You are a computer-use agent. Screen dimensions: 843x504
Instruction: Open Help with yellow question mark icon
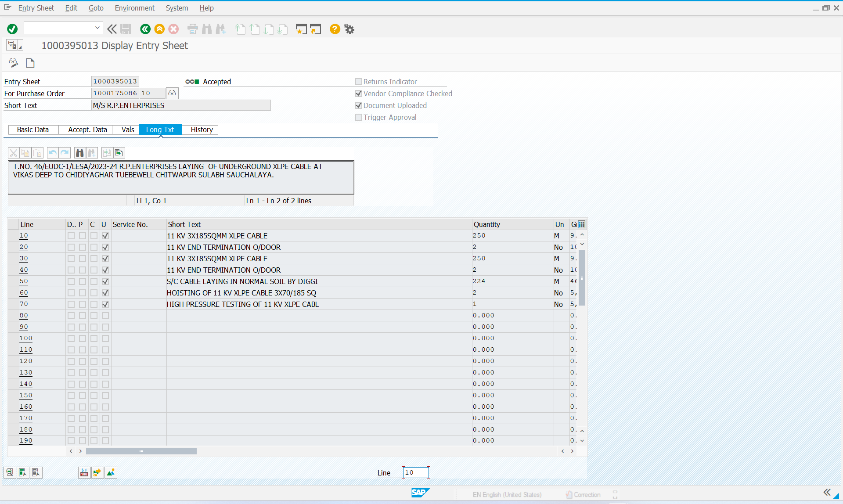click(x=335, y=29)
